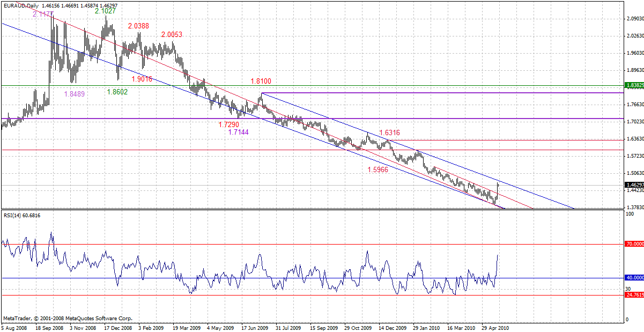Click the 14 Dec 2009 date label
644x332 pixels.
(x=391, y=328)
